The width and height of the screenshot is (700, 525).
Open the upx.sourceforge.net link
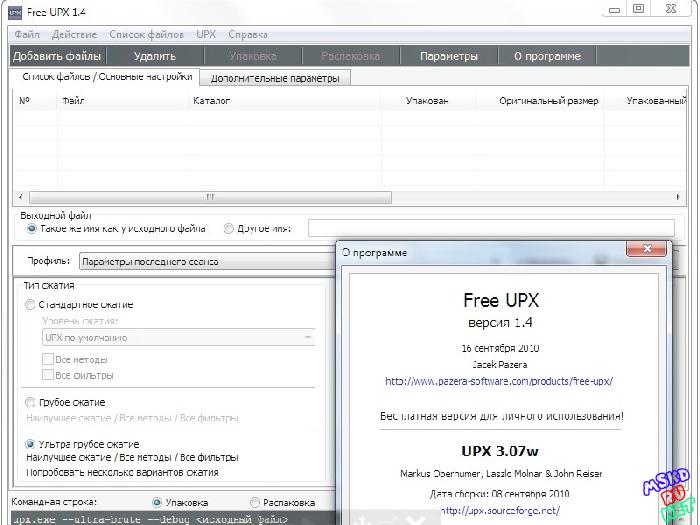pyautogui.click(x=500, y=511)
